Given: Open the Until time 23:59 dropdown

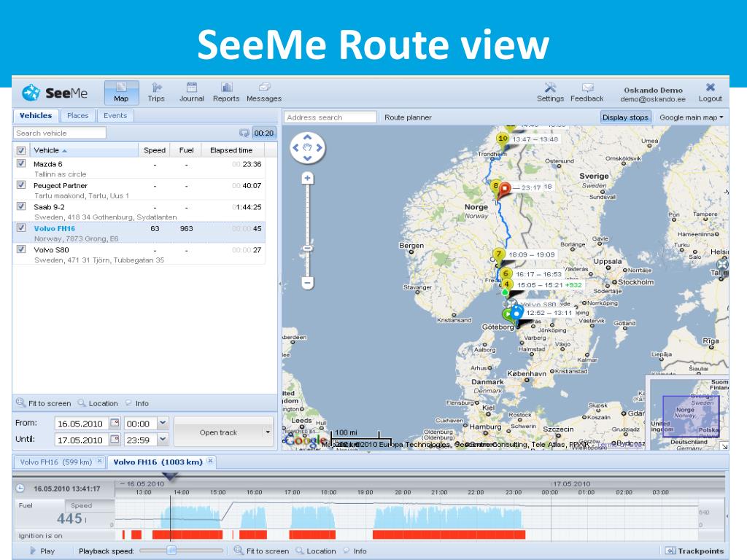Looking at the screenshot, I should pyautogui.click(x=163, y=440).
